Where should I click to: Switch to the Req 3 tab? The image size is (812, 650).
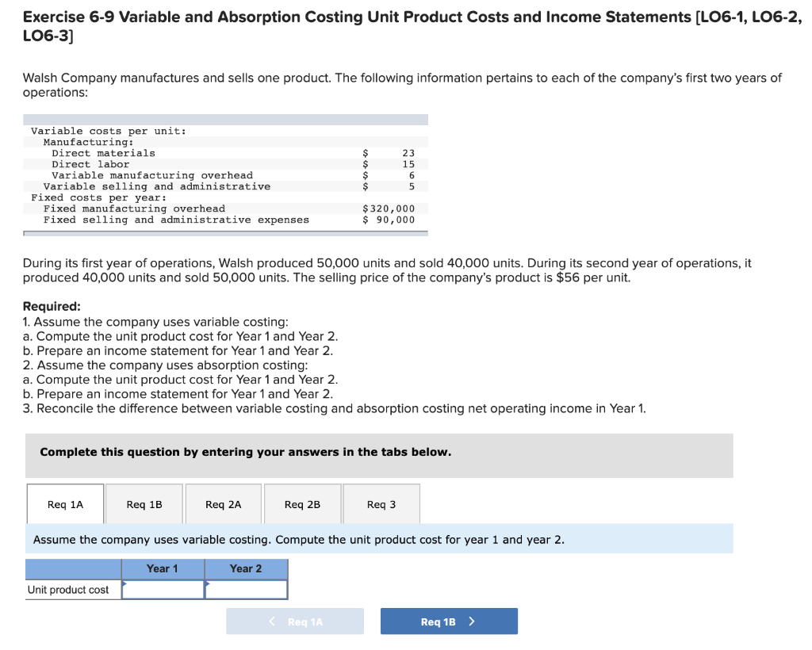[x=381, y=503]
